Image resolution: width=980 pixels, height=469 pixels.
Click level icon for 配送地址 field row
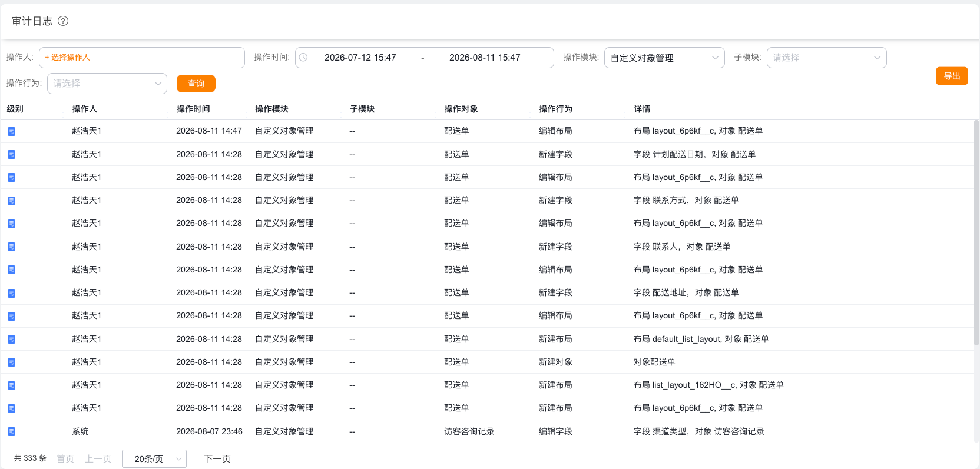[11, 293]
